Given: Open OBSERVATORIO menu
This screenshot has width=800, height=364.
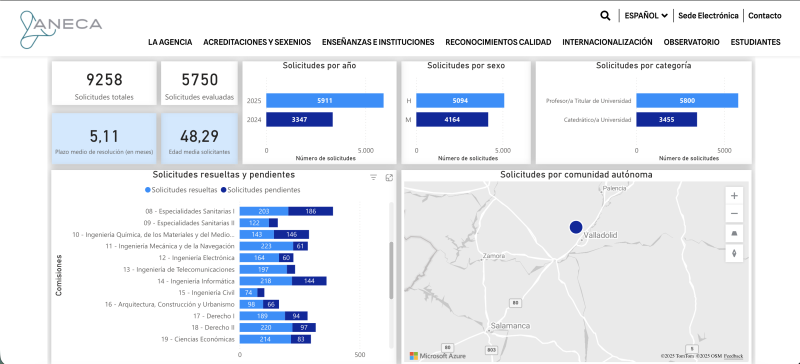Looking at the screenshot, I should (x=691, y=42).
